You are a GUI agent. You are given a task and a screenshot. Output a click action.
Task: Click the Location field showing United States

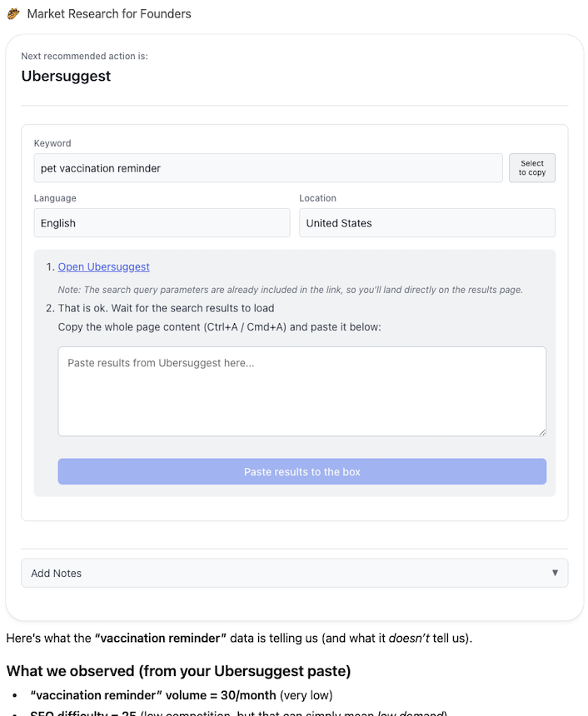(x=426, y=223)
